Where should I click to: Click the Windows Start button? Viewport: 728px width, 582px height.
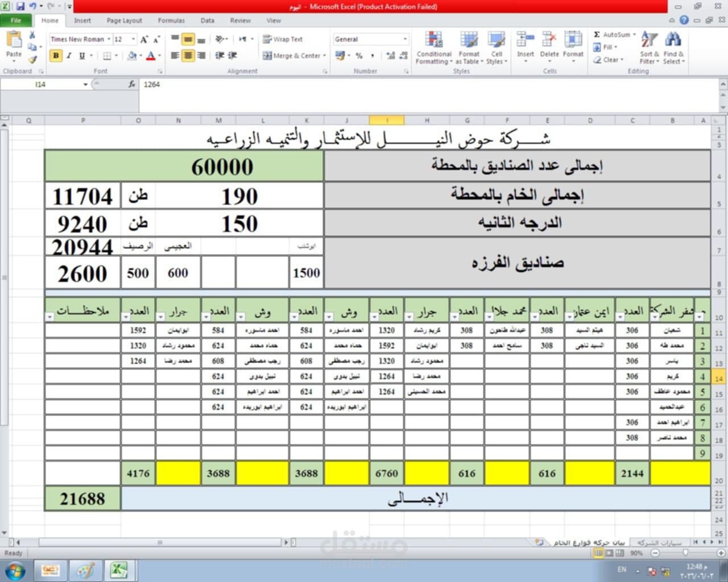[15, 570]
